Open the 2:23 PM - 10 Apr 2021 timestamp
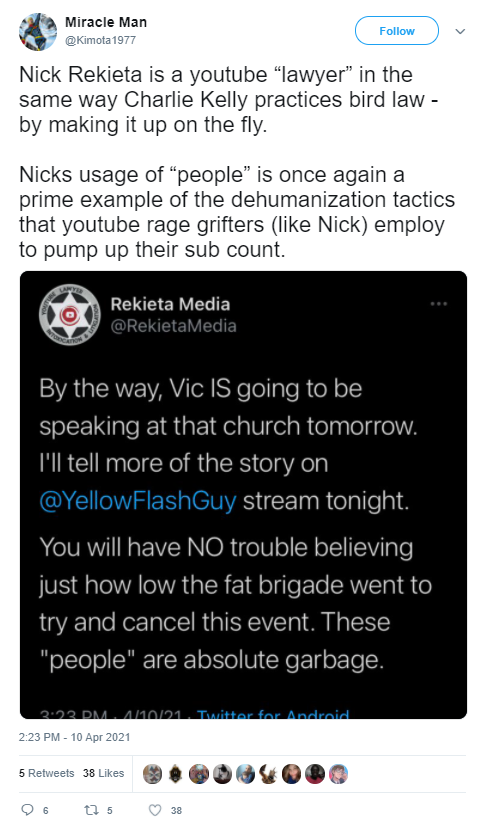 (75, 738)
